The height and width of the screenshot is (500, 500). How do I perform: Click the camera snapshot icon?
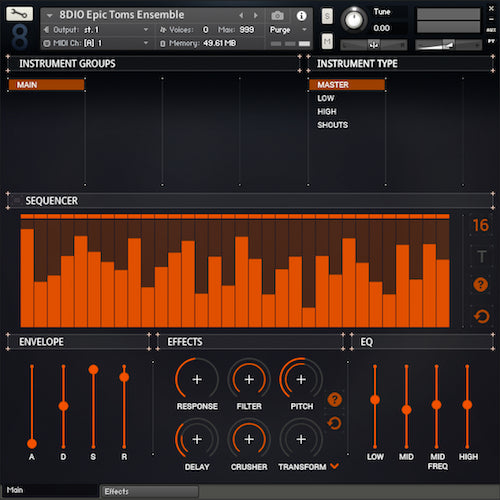point(277,15)
